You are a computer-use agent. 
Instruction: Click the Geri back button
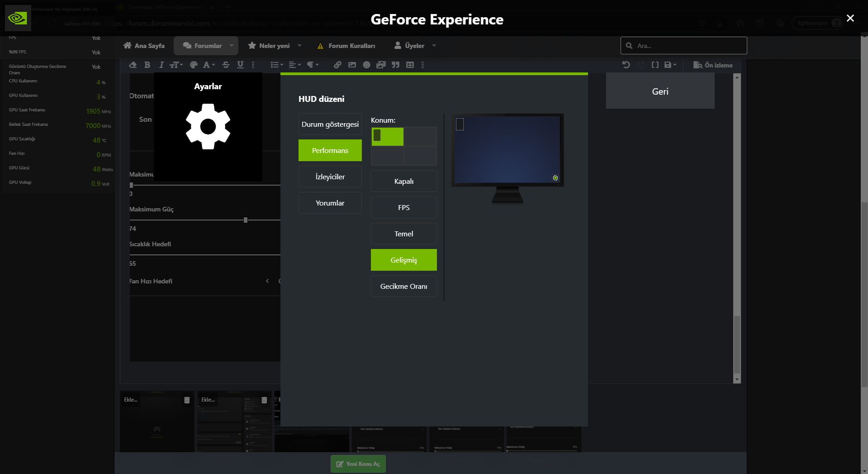pyautogui.click(x=660, y=91)
